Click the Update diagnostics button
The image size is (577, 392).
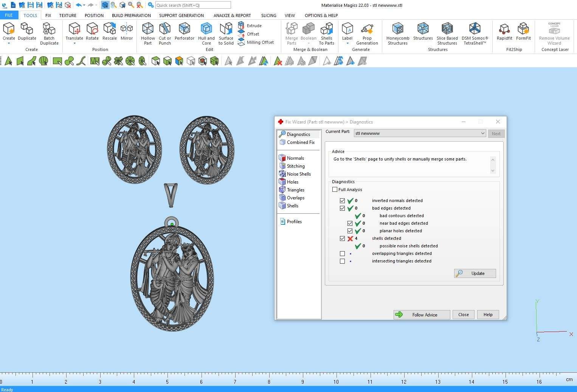pos(475,273)
